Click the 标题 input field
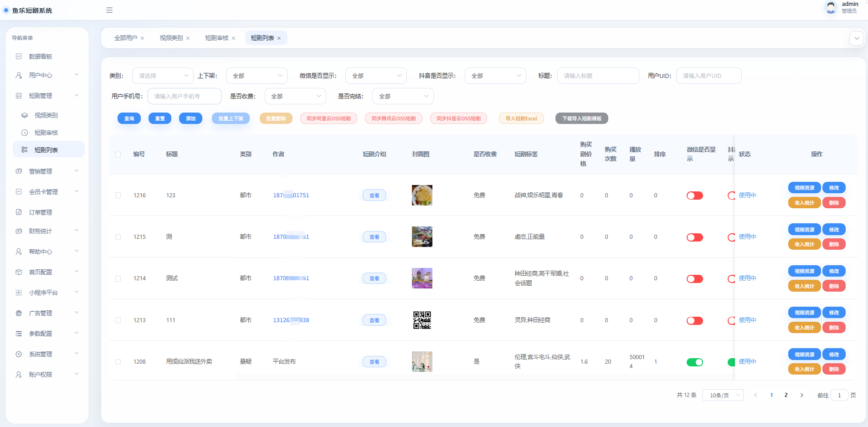The height and width of the screenshot is (427, 868). (x=598, y=76)
